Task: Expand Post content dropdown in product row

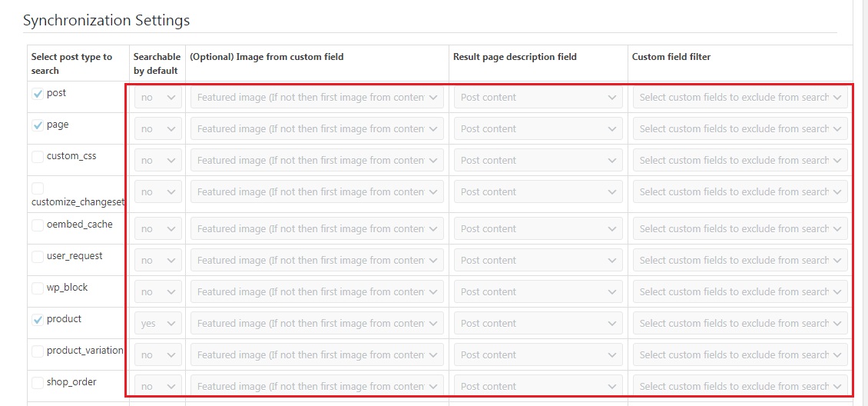Action: pyautogui.click(x=538, y=324)
